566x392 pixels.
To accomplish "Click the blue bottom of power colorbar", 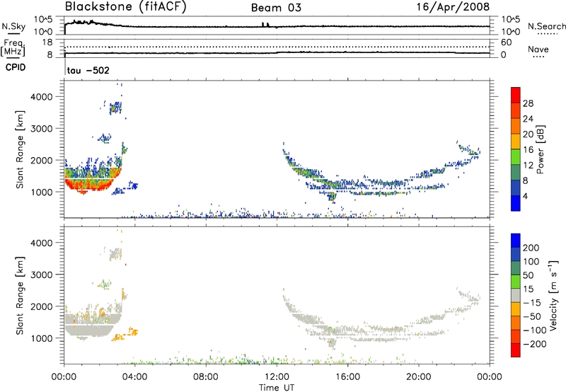I will [516, 203].
